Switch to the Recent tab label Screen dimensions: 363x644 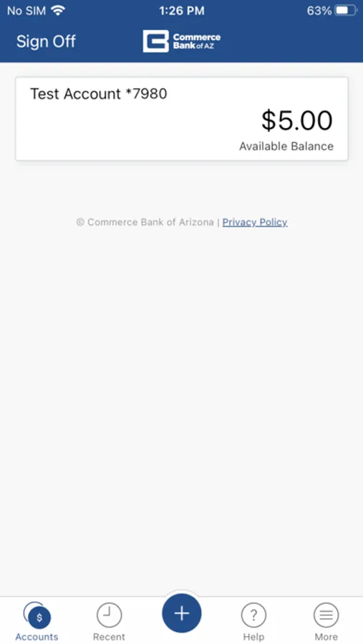tap(109, 637)
